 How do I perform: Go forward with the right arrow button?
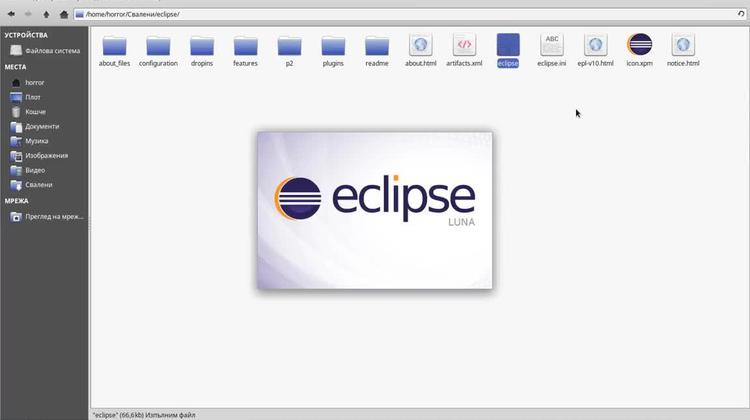click(28, 14)
